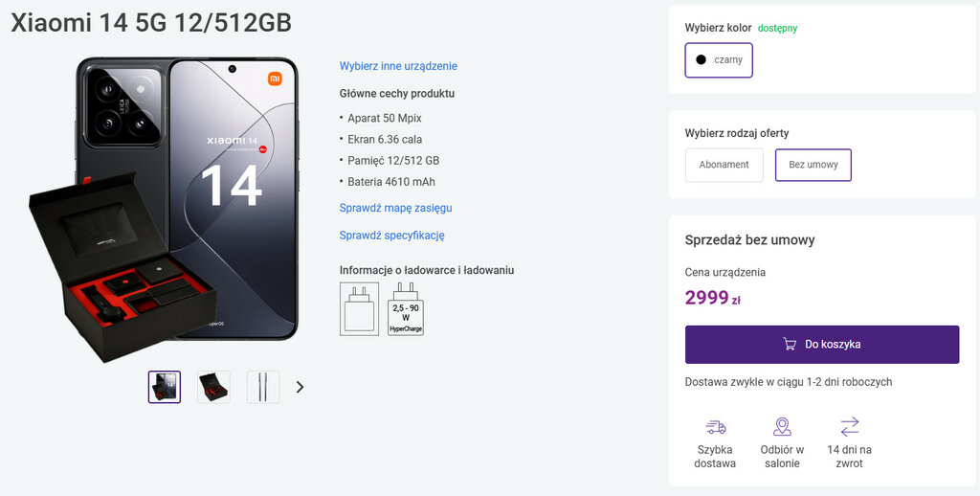The width and height of the screenshot is (980, 496).
Task: Open the Sprawdź mapę zasięgu link
Action: [395, 208]
